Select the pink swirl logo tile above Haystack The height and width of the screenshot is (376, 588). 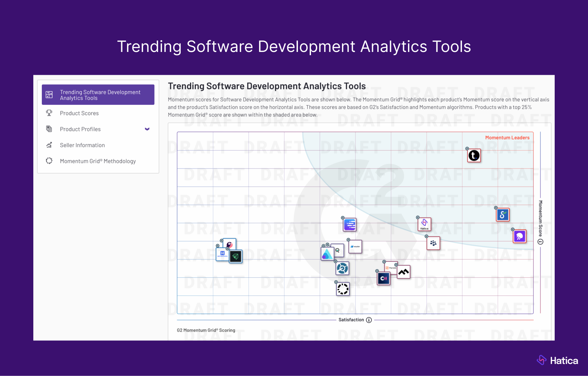(230, 244)
